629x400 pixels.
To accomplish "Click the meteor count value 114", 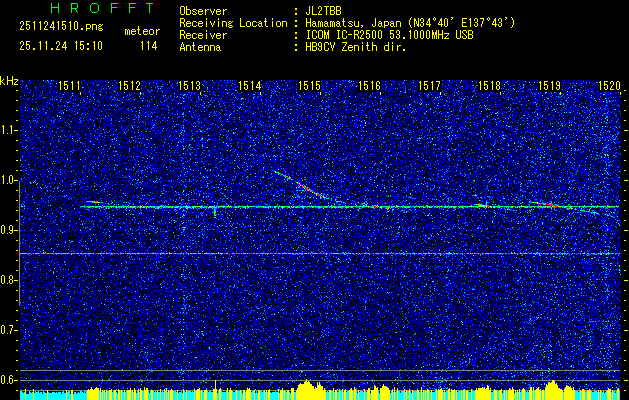I will pos(148,46).
